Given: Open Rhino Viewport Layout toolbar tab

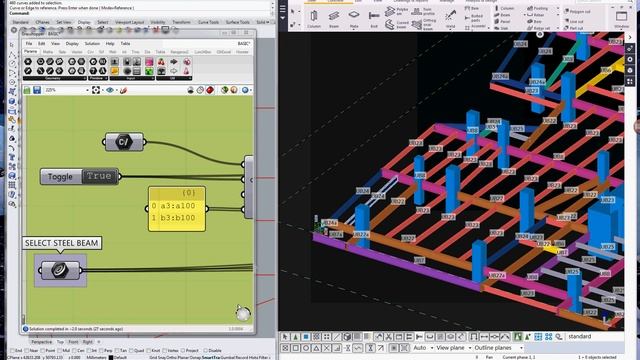Looking at the screenshot, I should click(129, 22).
